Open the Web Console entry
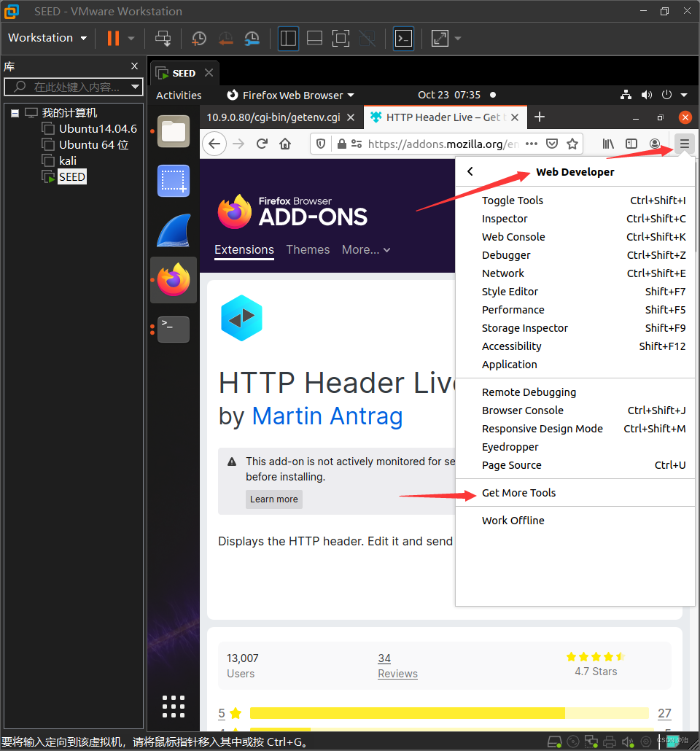This screenshot has width=700, height=751. [x=575, y=237]
